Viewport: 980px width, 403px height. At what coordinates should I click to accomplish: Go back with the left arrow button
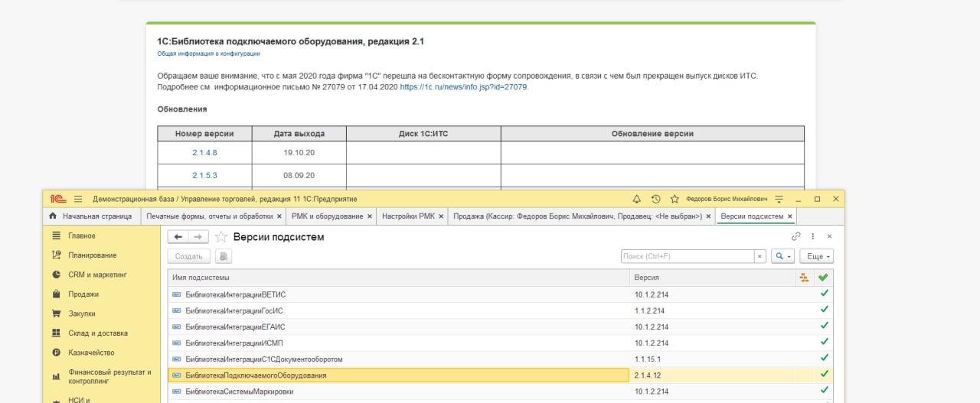[178, 237]
